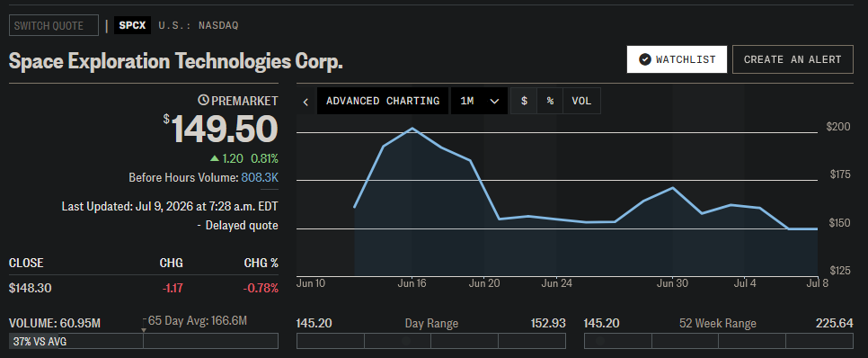Click the Jun 16 peak on the chart

[x=412, y=129]
